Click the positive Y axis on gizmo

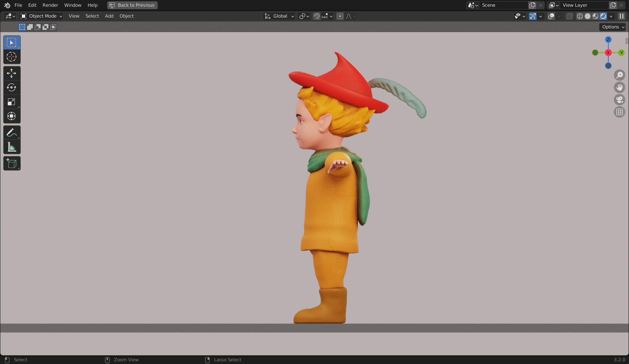click(x=621, y=53)
